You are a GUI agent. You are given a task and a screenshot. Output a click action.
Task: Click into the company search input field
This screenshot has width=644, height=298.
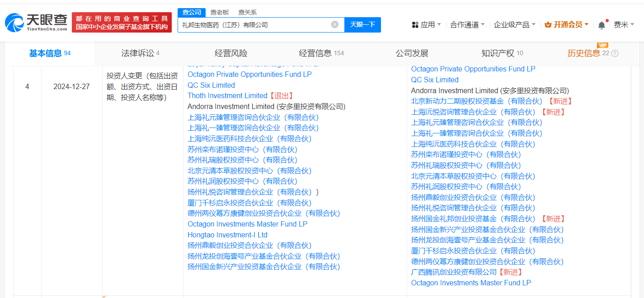(253, 25)
